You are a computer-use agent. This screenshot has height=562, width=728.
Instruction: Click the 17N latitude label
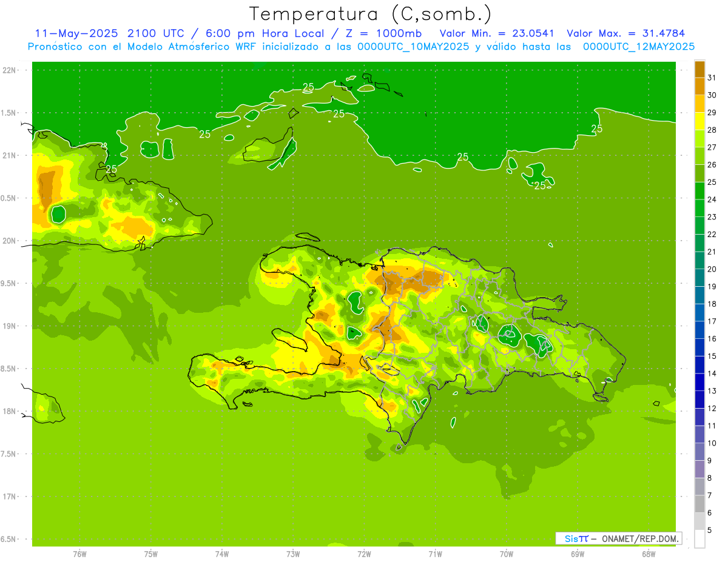(x=10, y=497)
